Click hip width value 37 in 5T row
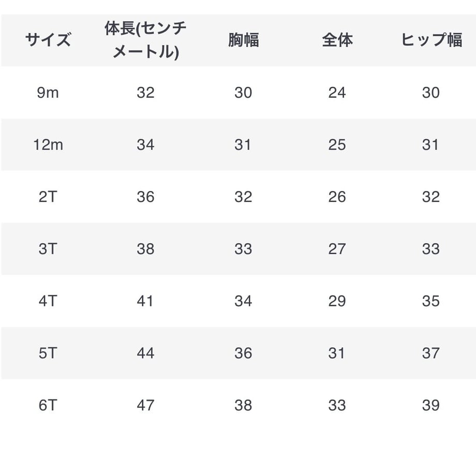 click(x=431, y=353)
